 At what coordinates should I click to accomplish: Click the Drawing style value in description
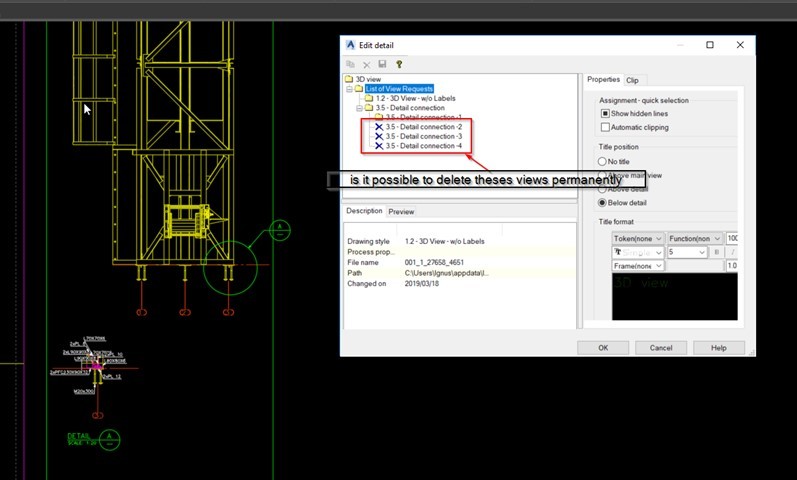pyautogui.click(x=444, y=241)
